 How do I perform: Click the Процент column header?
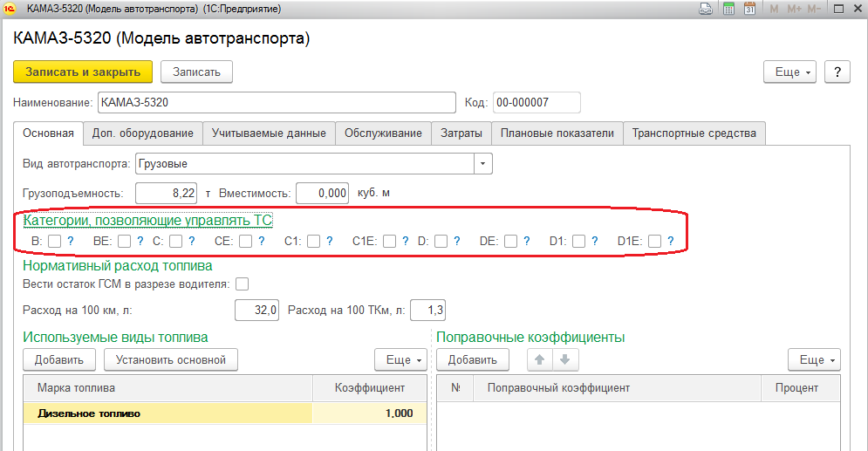point(801,388)
